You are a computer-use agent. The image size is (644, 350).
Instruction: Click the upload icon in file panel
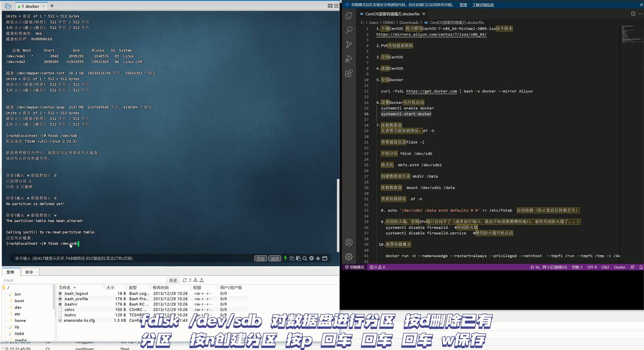coord(202,280)
